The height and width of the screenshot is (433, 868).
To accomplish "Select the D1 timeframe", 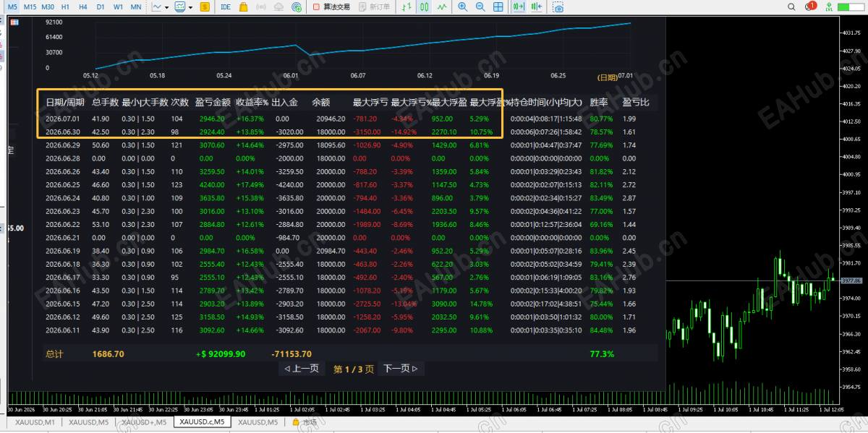I will coord(100,7).
